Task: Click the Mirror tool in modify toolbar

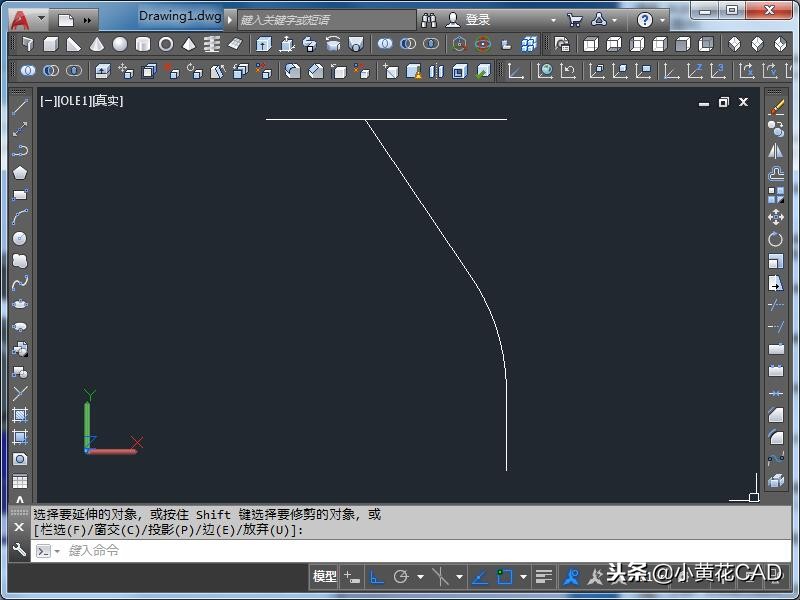Action: (776, 150)
